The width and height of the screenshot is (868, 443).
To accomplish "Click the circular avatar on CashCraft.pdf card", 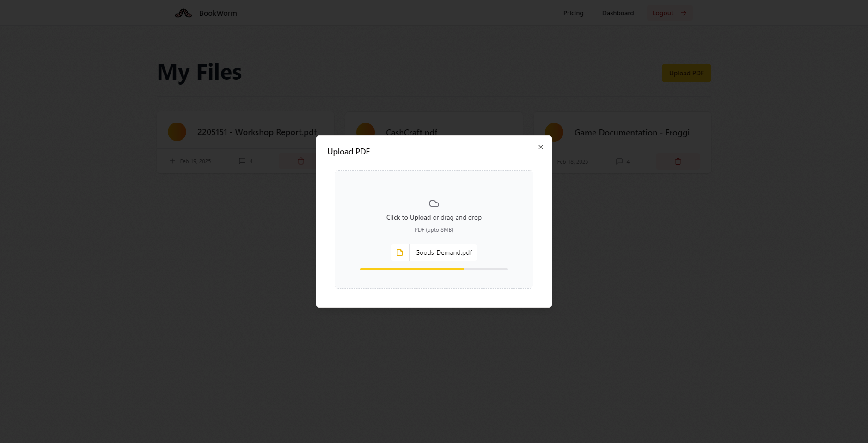I will tap(366, 131).
